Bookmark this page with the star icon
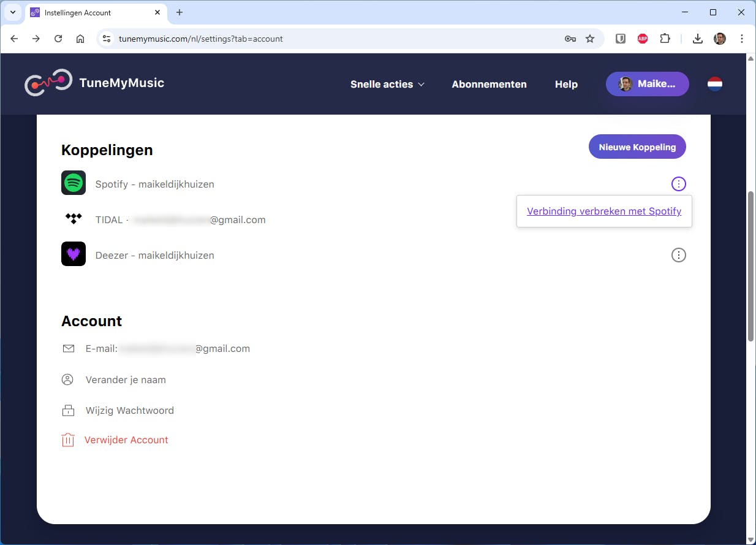This screenshot has width=756, height=545. (590, 39)
